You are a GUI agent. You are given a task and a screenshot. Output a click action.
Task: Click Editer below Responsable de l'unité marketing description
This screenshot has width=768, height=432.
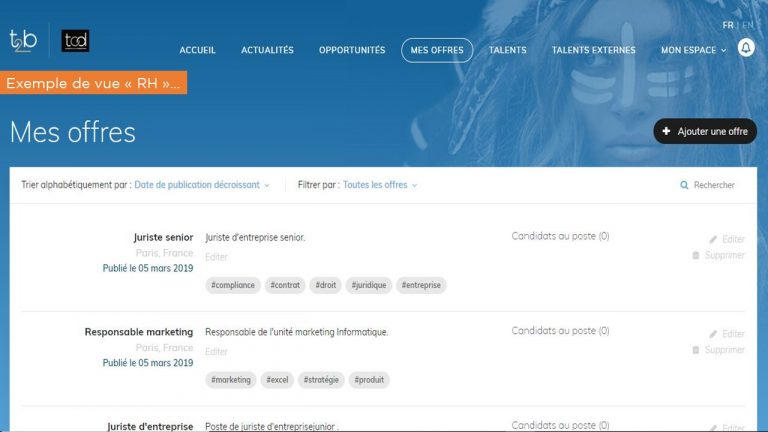click(x=216, y=352)
